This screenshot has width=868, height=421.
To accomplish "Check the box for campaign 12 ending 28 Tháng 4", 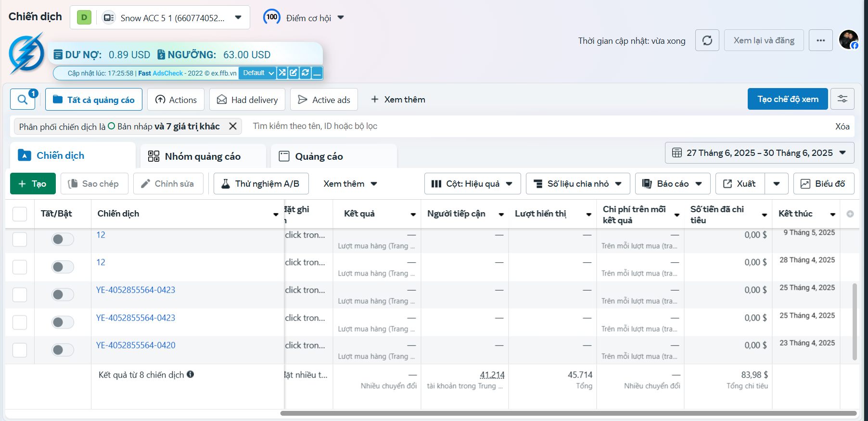I will pos(20,267).
